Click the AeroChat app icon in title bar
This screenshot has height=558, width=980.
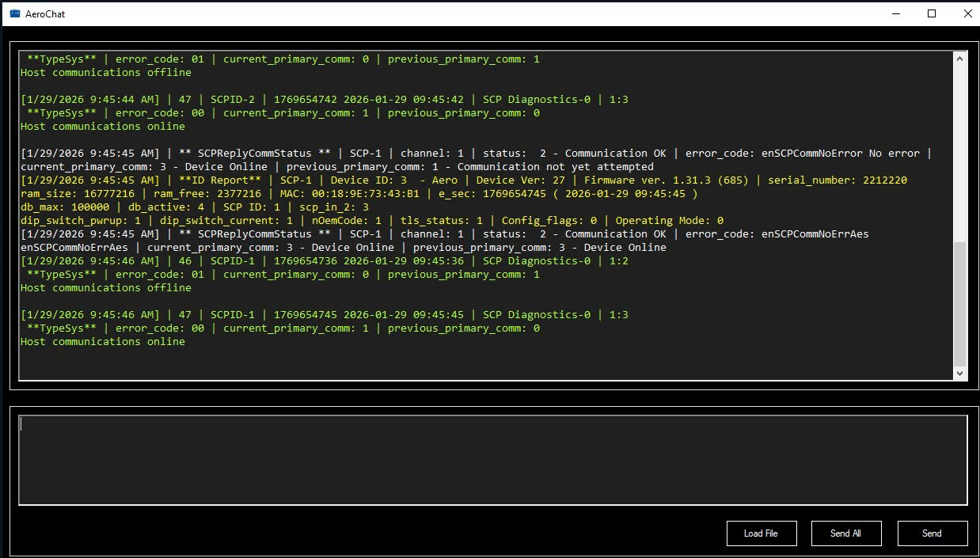point(14,13)
